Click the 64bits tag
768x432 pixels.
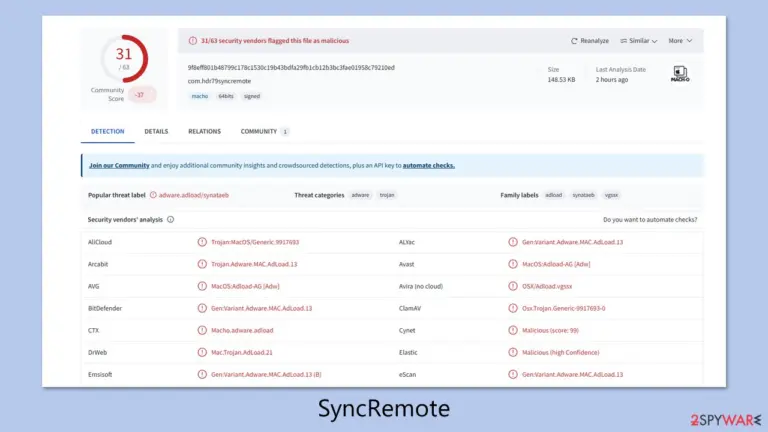click(x=226, y=96)
